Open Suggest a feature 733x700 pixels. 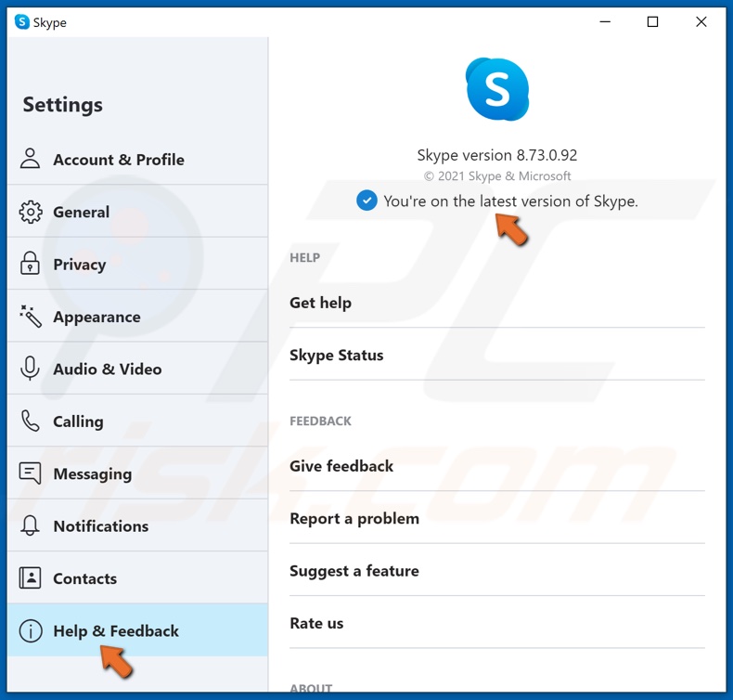[x=497, y=570]
